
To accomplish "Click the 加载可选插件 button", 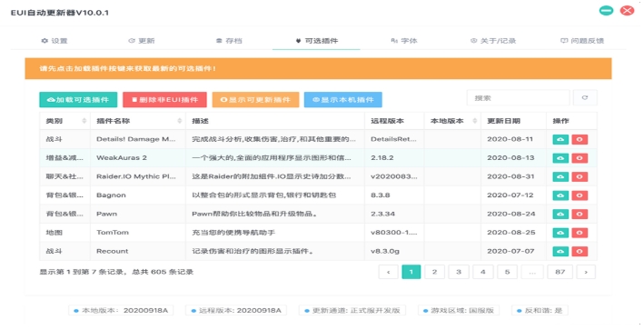I will [x=78, y=99].
